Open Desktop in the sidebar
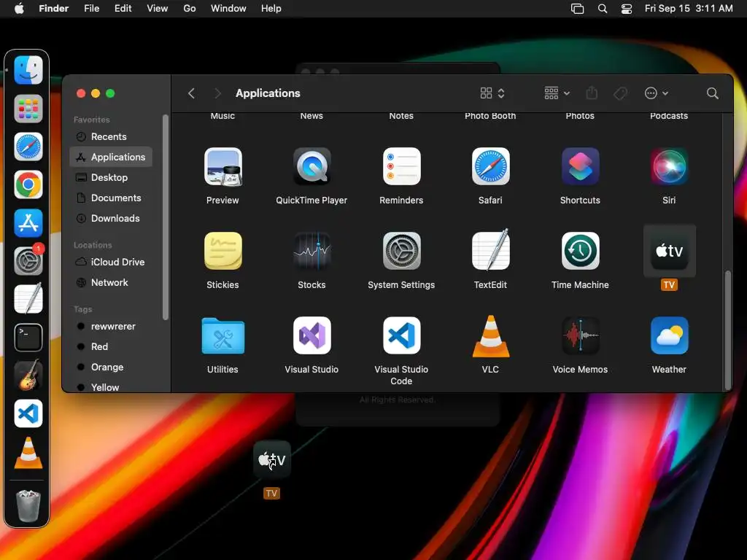The image size is (747, 560). click(111, 178)
